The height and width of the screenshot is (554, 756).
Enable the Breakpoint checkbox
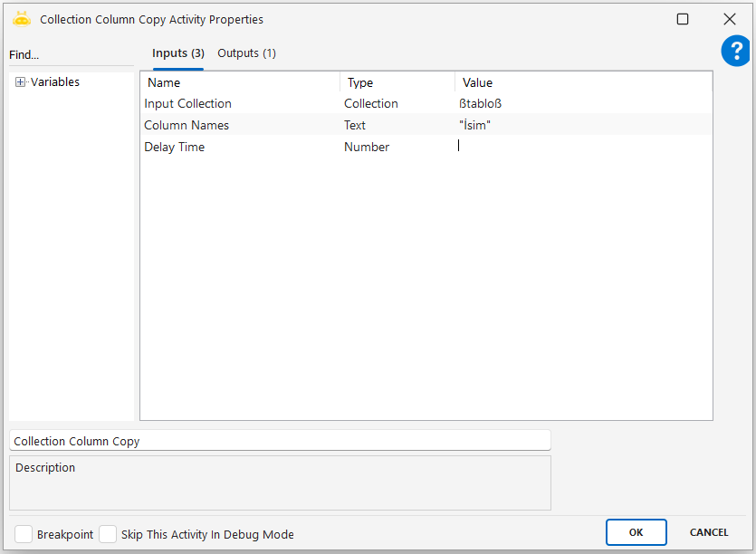tap(24, 534)
